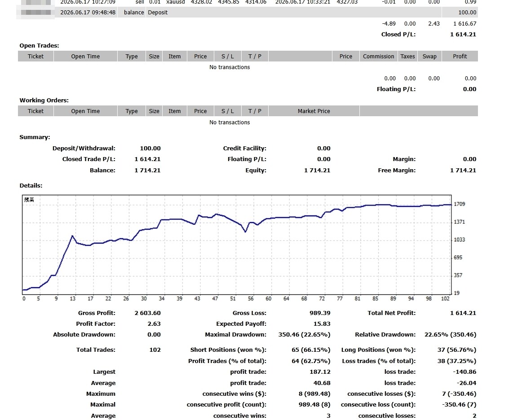Select the Gross Profit value 2 603.60
Viewport: 513px width, 420px height.
(x=147, y=313)
